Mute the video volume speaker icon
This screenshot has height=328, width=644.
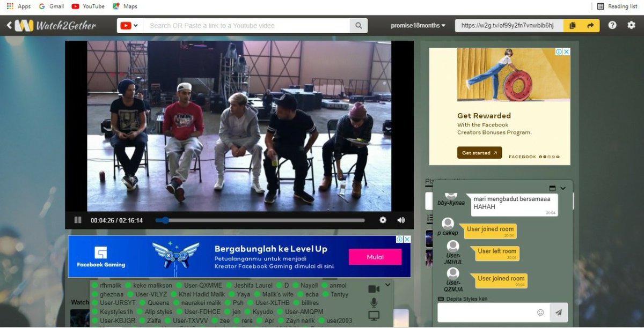click(401, 220)
